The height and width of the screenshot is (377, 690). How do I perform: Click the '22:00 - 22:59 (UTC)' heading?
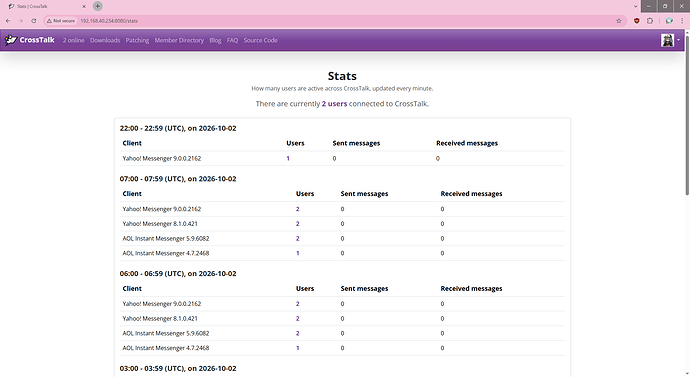pos(178,128)
